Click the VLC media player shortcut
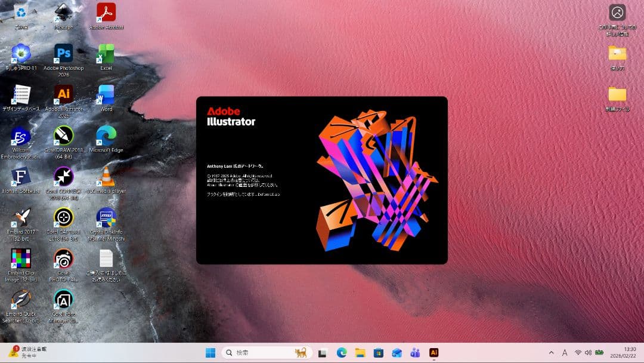The width and height of the screenshot is (644, 363). 106,177
